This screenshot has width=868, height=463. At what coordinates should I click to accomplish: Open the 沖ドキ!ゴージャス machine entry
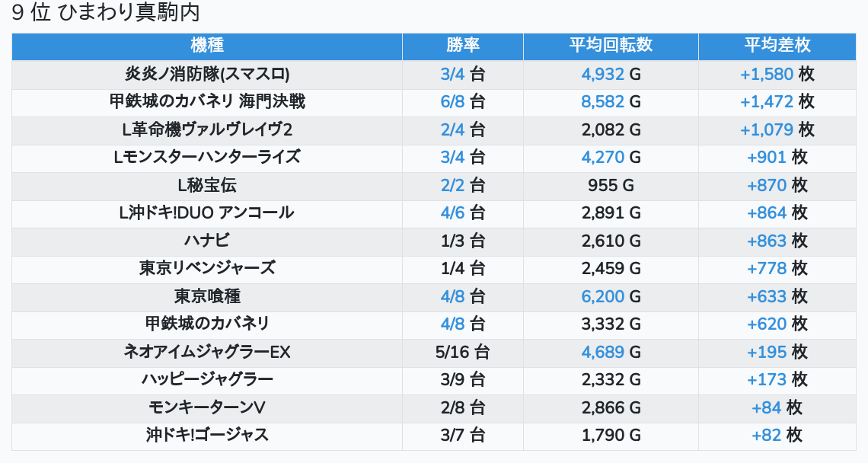[x=207, y=436]
